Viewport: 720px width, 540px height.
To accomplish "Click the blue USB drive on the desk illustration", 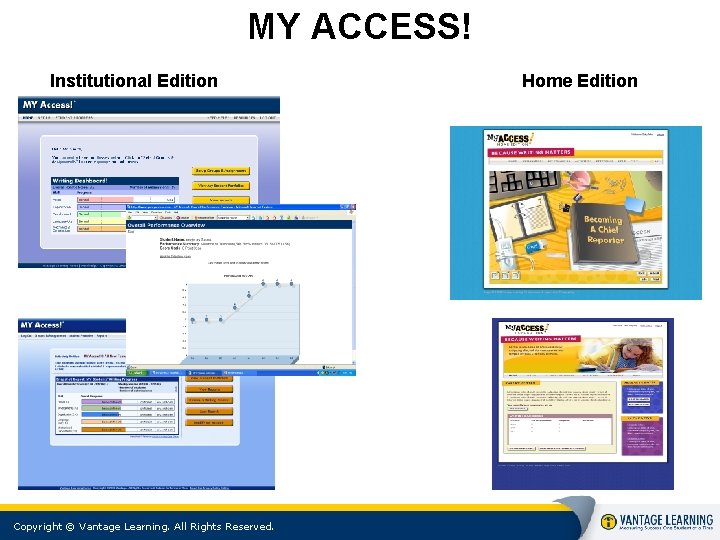I will click(534, 247).
